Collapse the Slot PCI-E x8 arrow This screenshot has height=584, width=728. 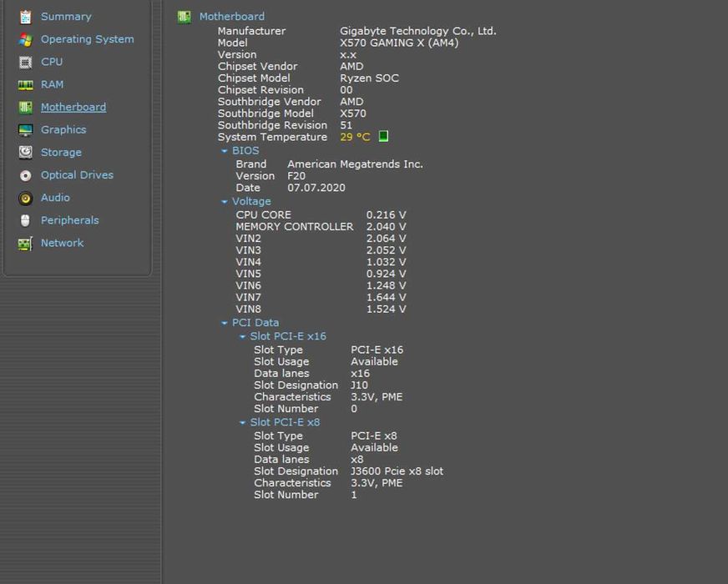pyautogui.click(x=242, y=423)
